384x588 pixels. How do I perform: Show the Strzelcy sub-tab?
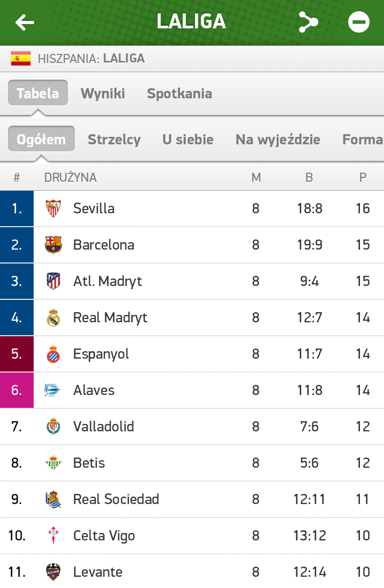(114, 140)
